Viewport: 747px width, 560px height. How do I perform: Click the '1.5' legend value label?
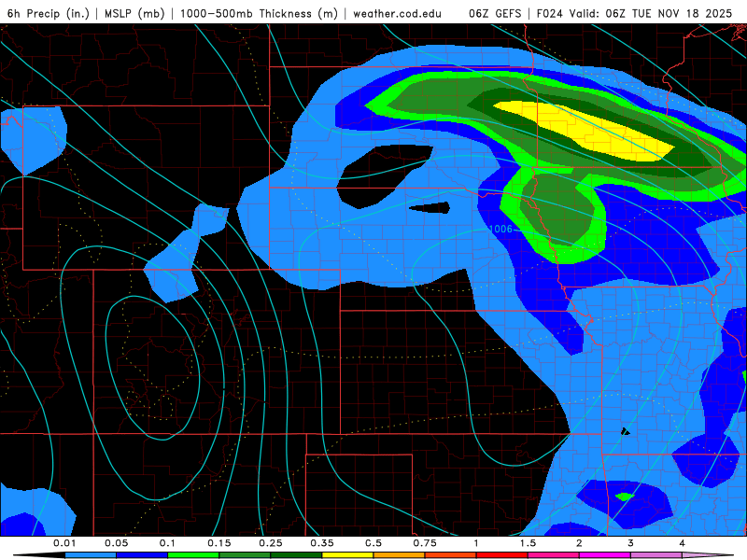tap(528, 543)
